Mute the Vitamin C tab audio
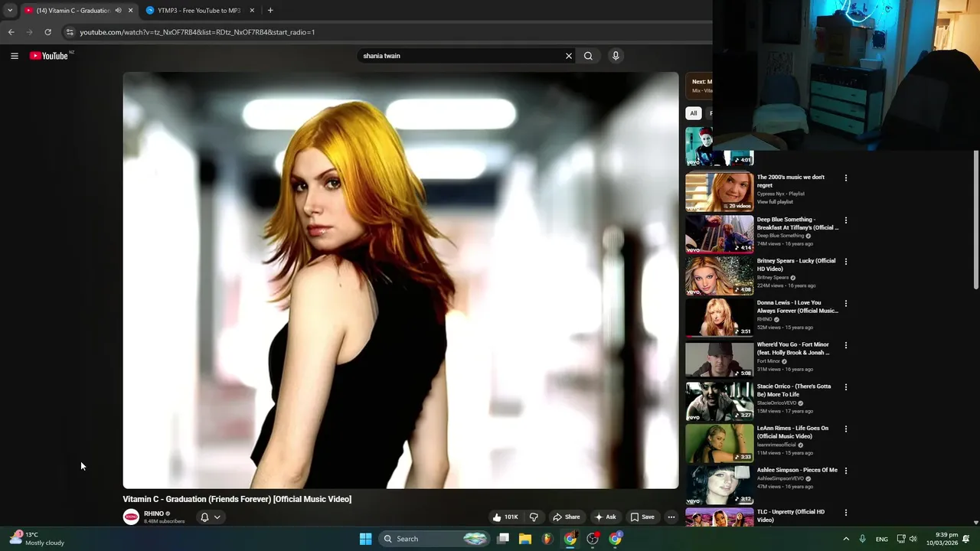The image size is (980, 551). click(x=118, y=11)
